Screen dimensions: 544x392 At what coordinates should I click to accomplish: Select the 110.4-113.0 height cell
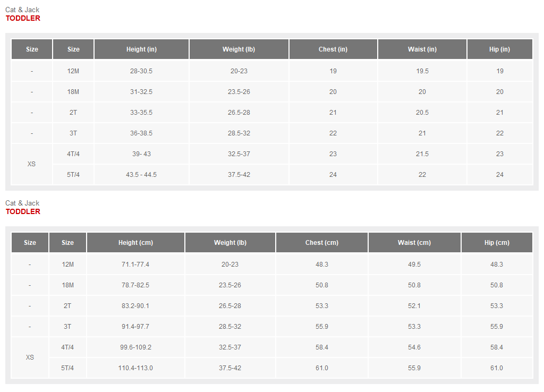coord(135,368)
